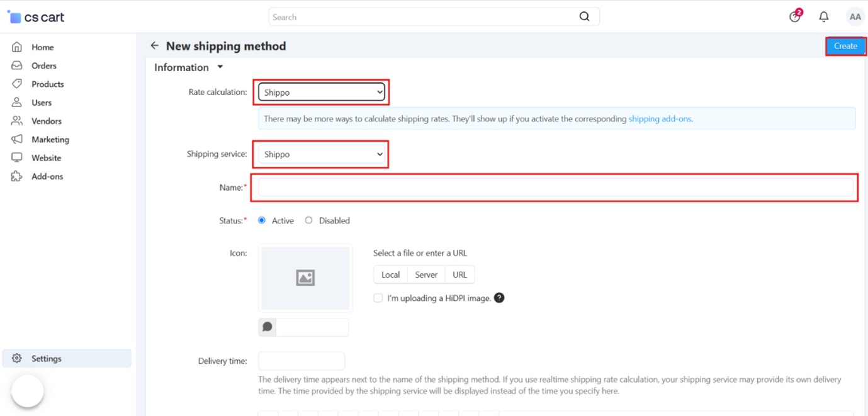The height and width of the screenshot is (416, 868).
Task: Go back using the arrow beside New shipping method
Action: click(154, 46)
